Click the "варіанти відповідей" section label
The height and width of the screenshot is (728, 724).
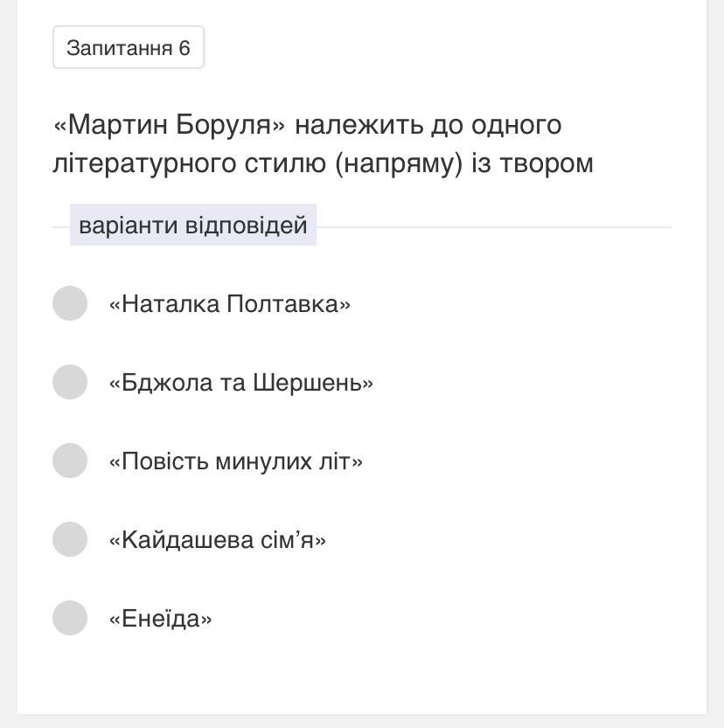(193, 225)
